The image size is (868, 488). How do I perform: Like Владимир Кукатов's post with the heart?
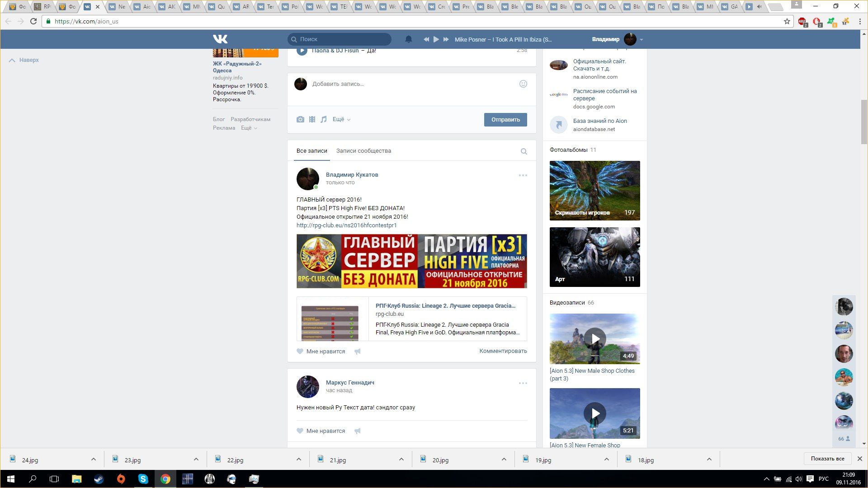coord(300,351)
